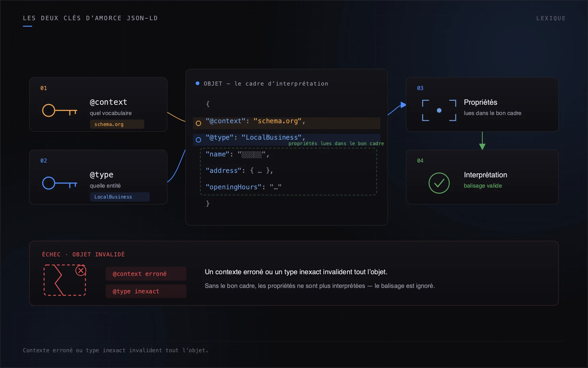The height and width of the screenshot is (368, 588).
Task: Select the blue circle marker beside "@type" line
Action: tap(198, 140)
